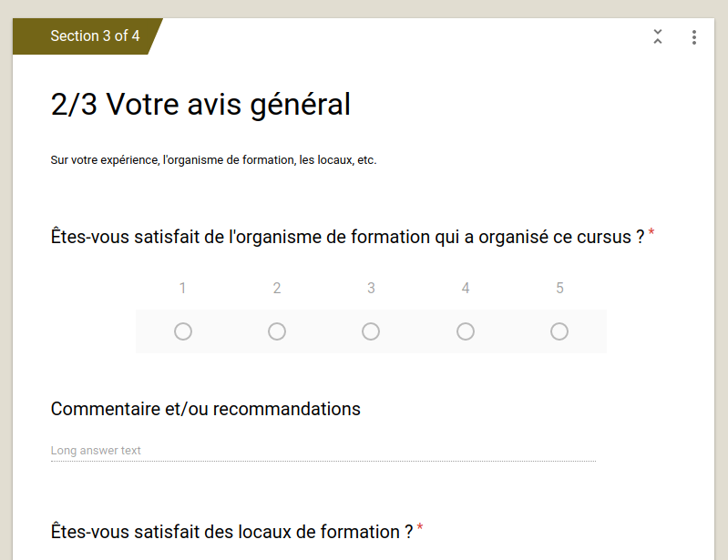Open the question about locaux de formation
Viewport: 728px width, 560px height.
[231, 532]
